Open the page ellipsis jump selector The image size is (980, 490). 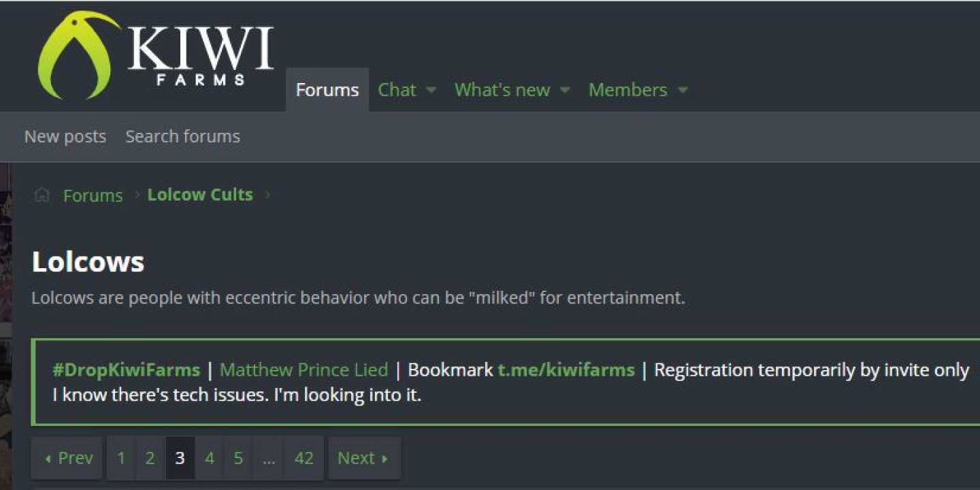(x=269, y=458)
